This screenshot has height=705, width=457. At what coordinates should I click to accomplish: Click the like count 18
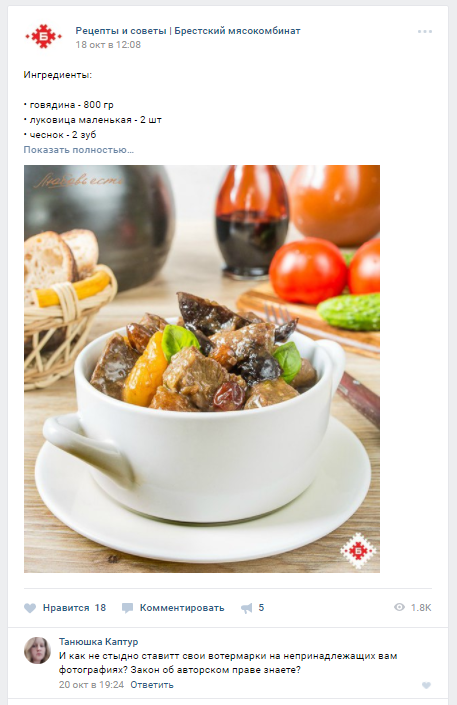(100, 608)
